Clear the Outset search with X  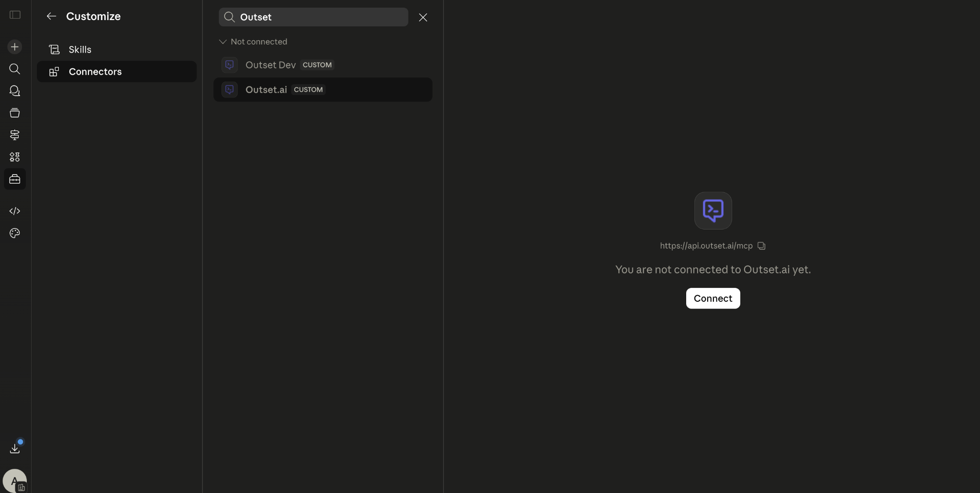pyautogui.click(x=423, y=17)
